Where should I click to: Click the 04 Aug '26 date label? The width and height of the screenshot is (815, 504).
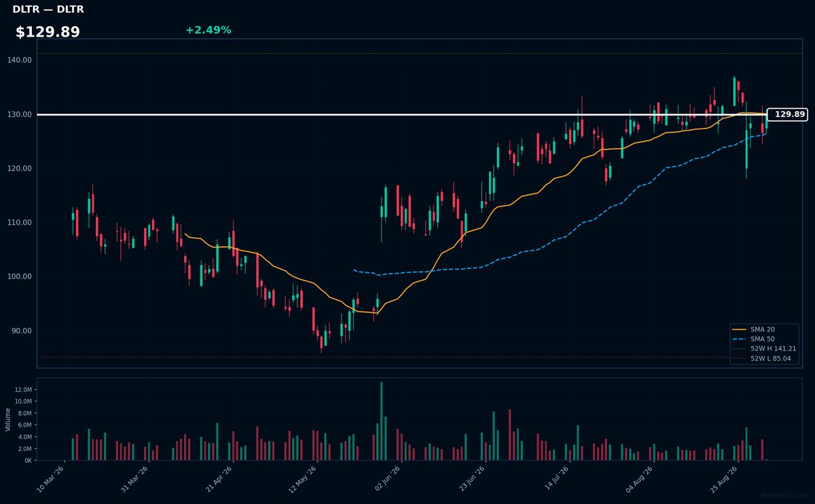click(639, 480)
